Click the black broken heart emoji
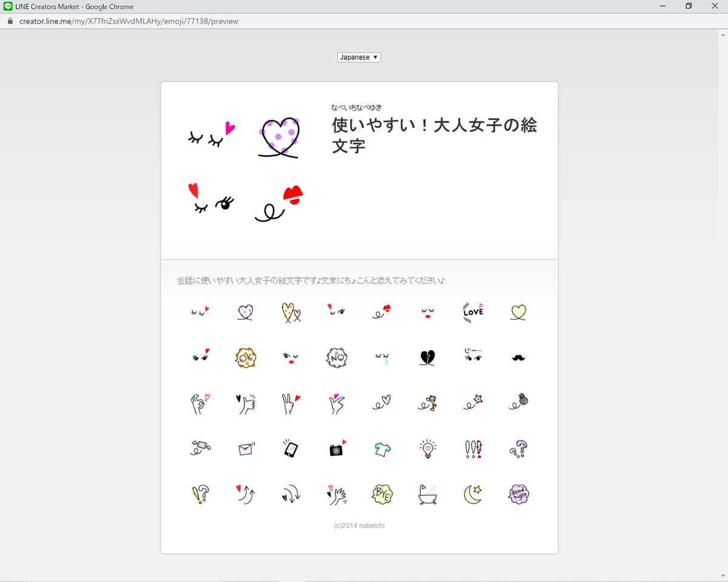Viewport: 728px width, 582px height. pos(427,358)
